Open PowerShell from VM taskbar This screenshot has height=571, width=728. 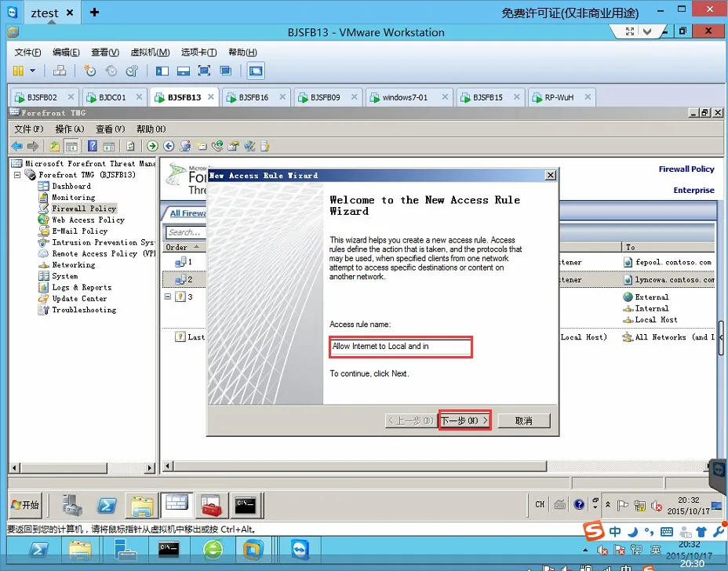tap(107, 505)
